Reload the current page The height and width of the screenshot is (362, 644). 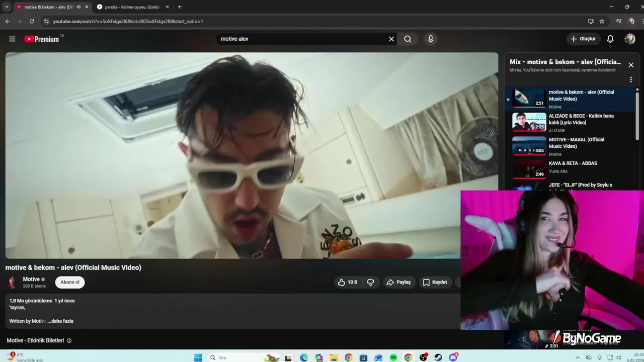click(32, 21)
